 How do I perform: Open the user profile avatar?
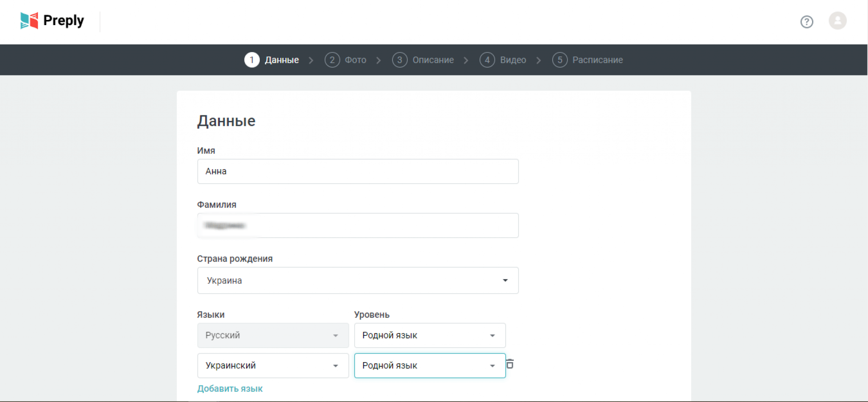(837, 21)
